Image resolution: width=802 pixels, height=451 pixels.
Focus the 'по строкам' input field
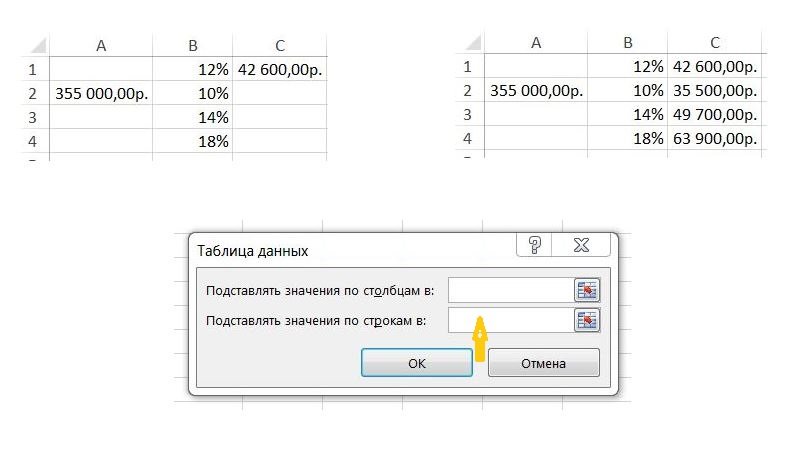(508, 320)
